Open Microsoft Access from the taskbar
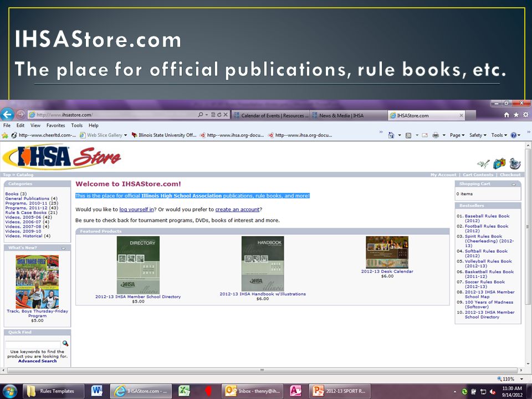 tap(295, 391)
